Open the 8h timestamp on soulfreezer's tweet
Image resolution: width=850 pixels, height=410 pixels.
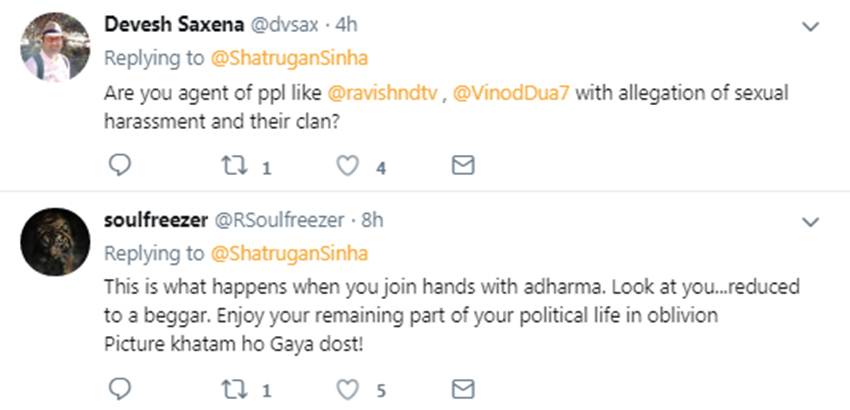pos(372,220)
